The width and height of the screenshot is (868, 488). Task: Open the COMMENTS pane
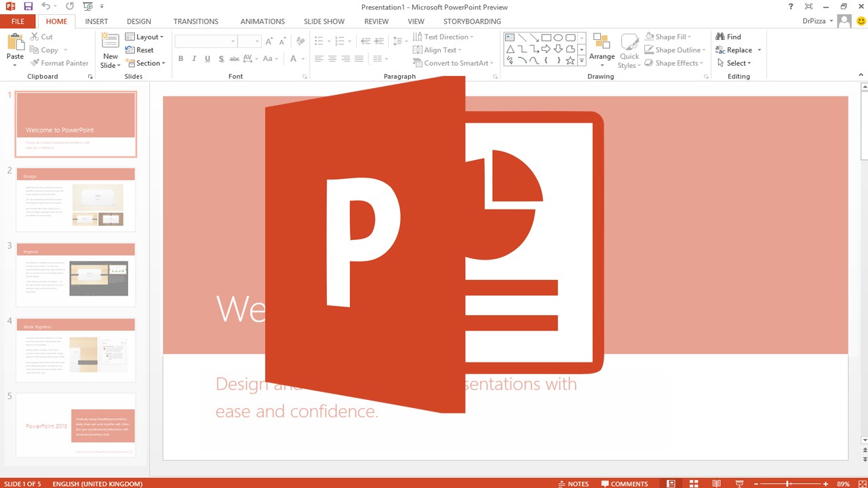[625, 483]
